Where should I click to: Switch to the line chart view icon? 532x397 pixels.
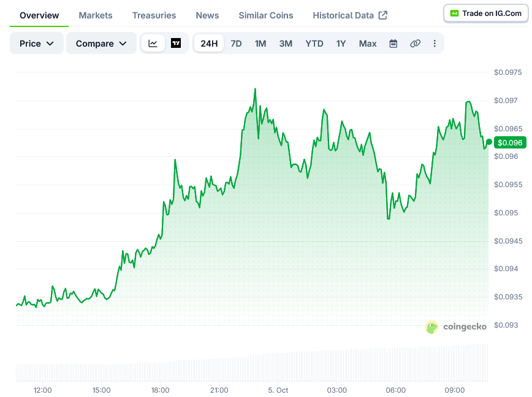(x=153, y=43)
